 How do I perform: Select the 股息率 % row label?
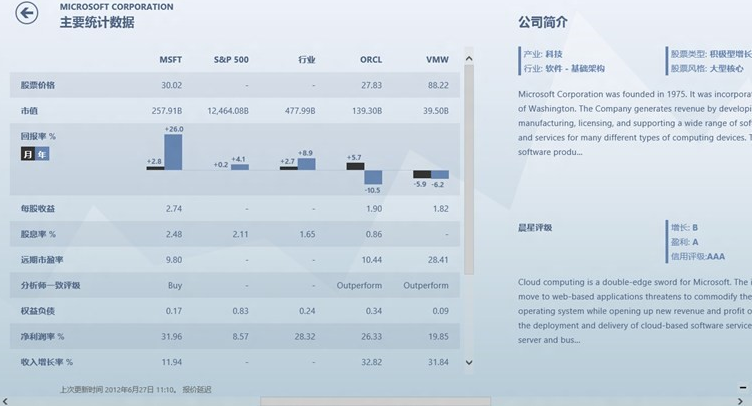pos(38,234)
